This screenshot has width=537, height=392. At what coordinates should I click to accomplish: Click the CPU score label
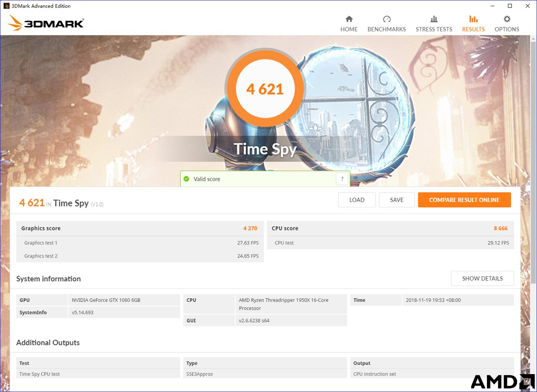[x=285, y=228]
